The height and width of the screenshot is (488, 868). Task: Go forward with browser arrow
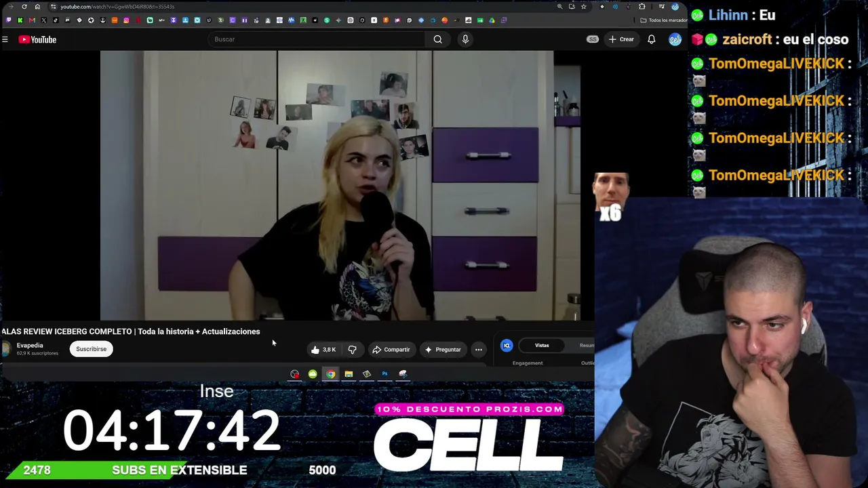pos(11,7)
